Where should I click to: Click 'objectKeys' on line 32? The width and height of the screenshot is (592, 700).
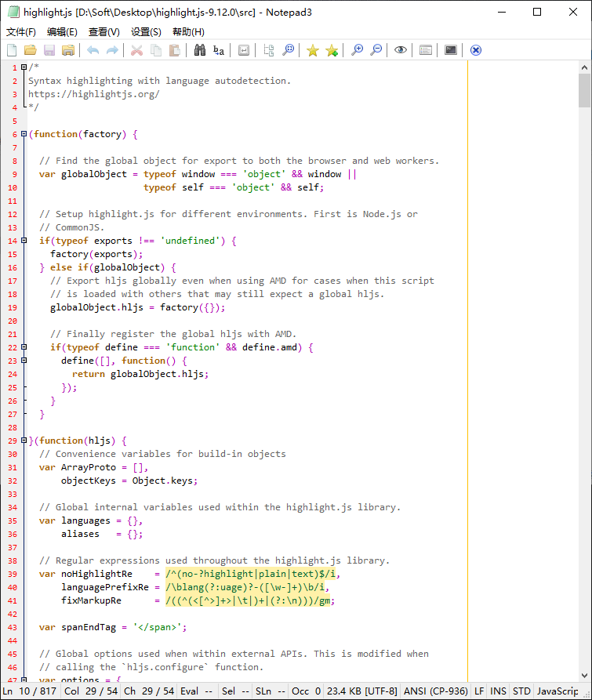pos(89,481)
